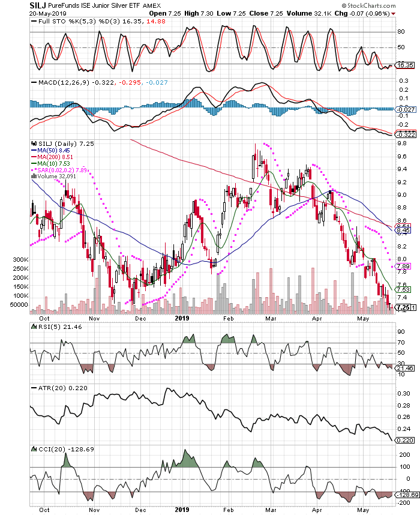Click the Open 7.25 value
420x515 pixels.
pos(165,13)
